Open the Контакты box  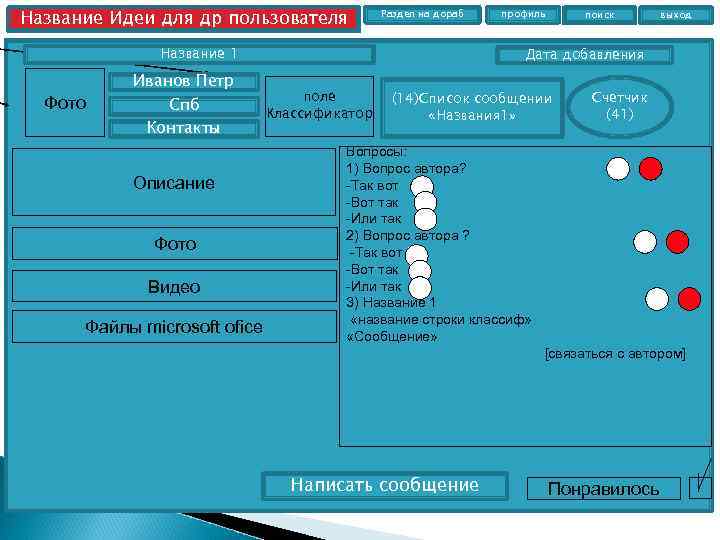[184, 128]
